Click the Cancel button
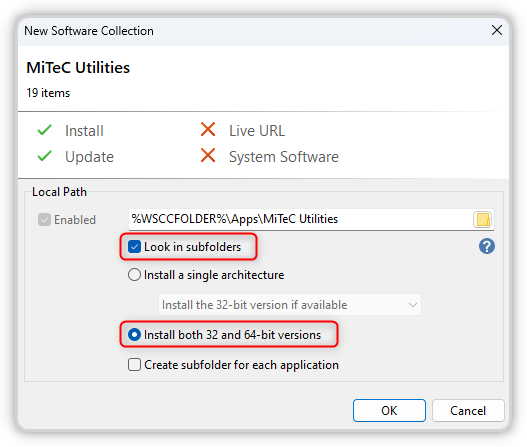The image size is (527, 447). [x=468, y=410]
